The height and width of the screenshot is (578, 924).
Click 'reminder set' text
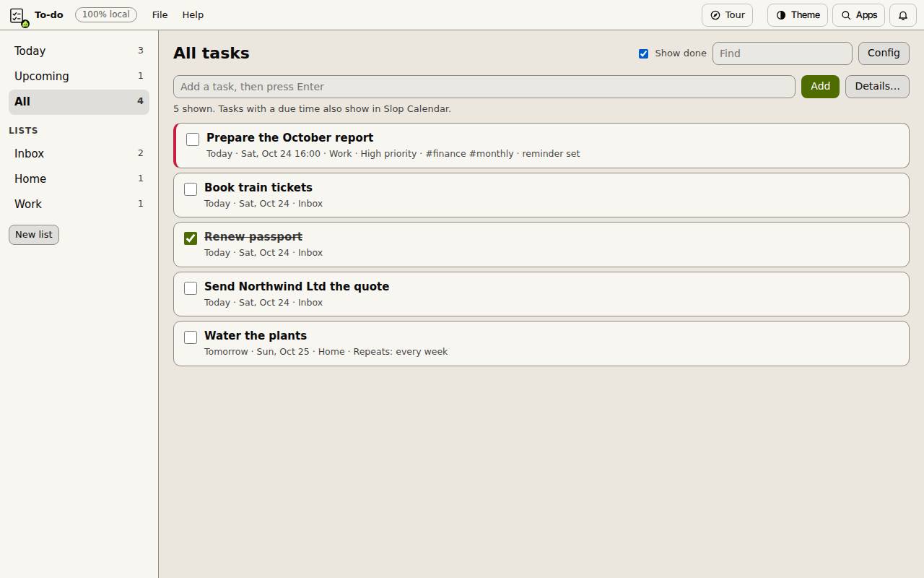pos(551,154)
